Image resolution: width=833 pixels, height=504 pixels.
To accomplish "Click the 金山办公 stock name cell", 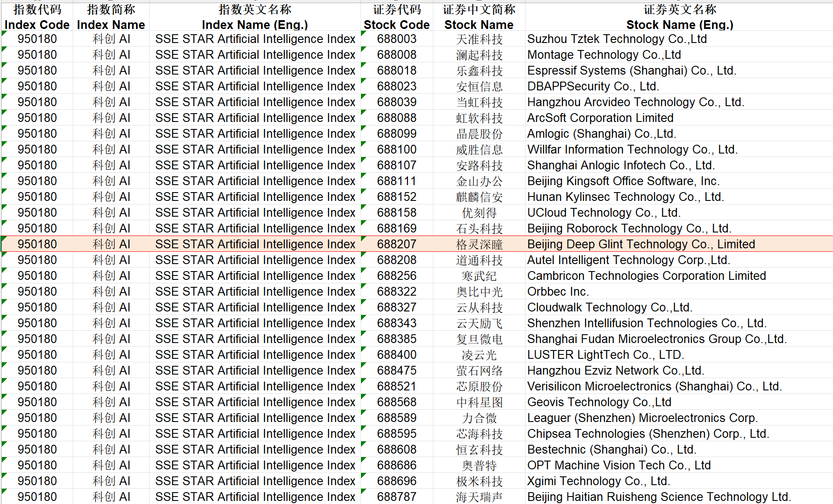I will coord(479,181).
